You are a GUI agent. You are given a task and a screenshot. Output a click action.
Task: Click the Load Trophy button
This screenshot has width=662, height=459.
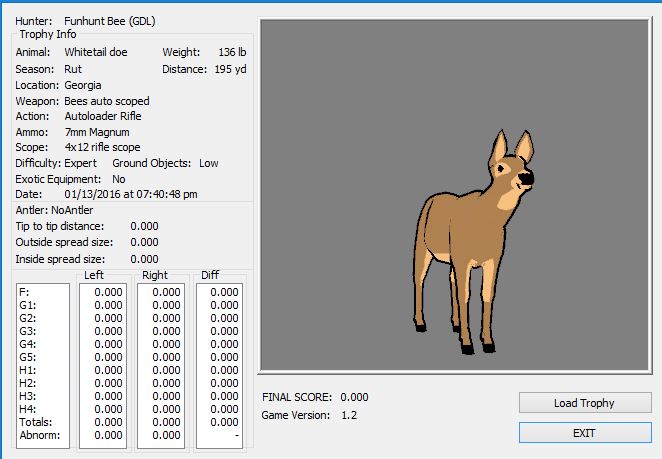[584, 403]
